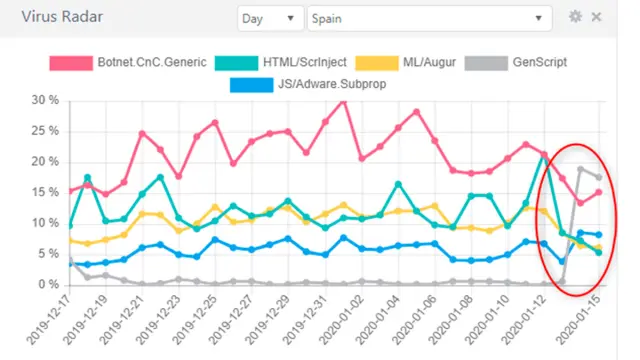
Task: Click the HTML/ScrInject peak on 2020-01-12
Action: click(544, 156)
